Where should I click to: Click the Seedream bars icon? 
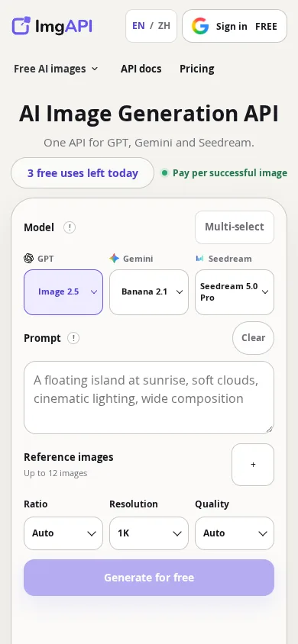(x=199, y=259)
